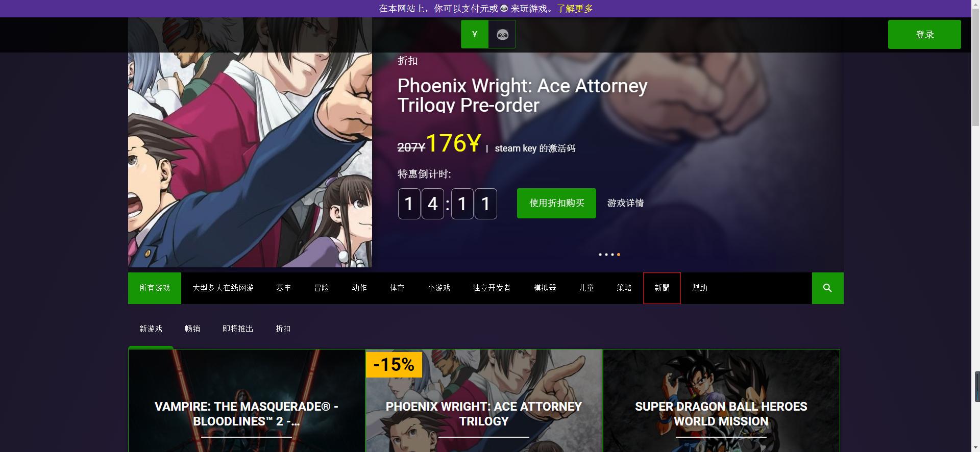Click the green search magnifier icon

coord(827,288)
